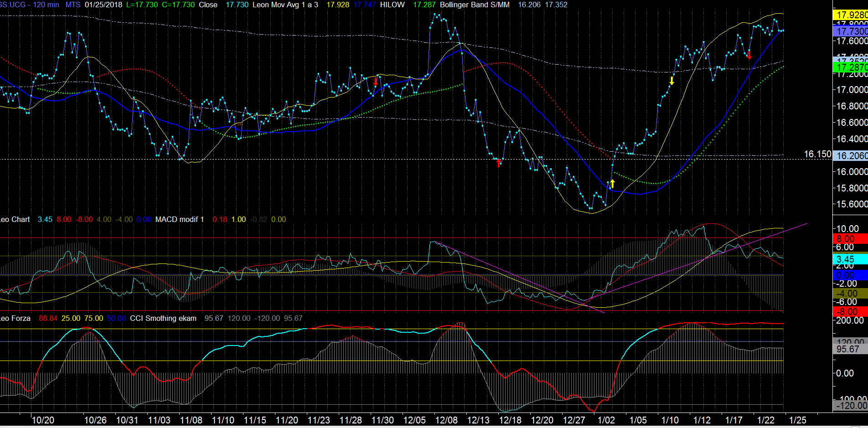This screenshot has height=428, width=868.
Task: Click the 1/25 date on time axis
Action: coord(798,420)
